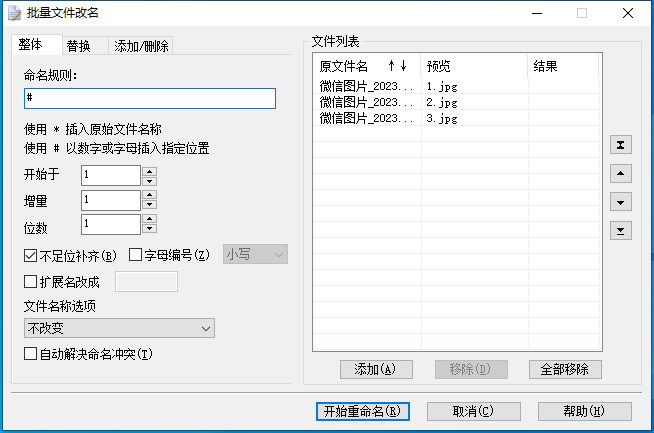Decrease the 增量 value with down spinner
The image size is (654, 433).
coord(150,205)
